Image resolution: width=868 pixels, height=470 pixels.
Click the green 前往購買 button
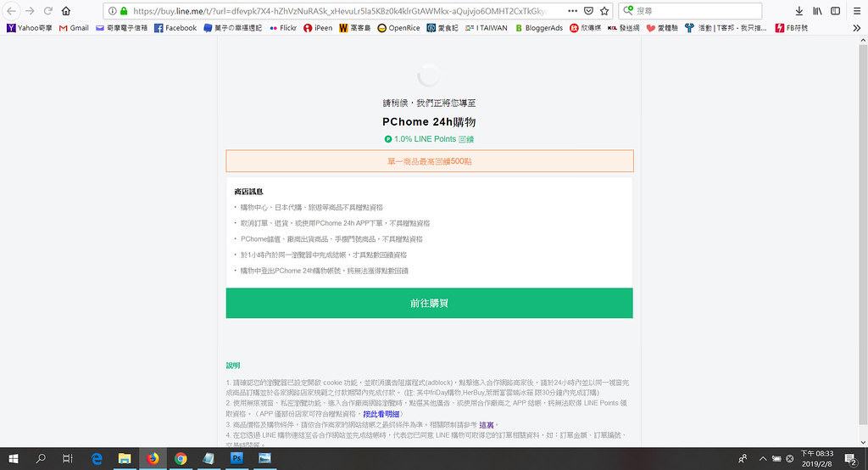[x=429, y=303]
